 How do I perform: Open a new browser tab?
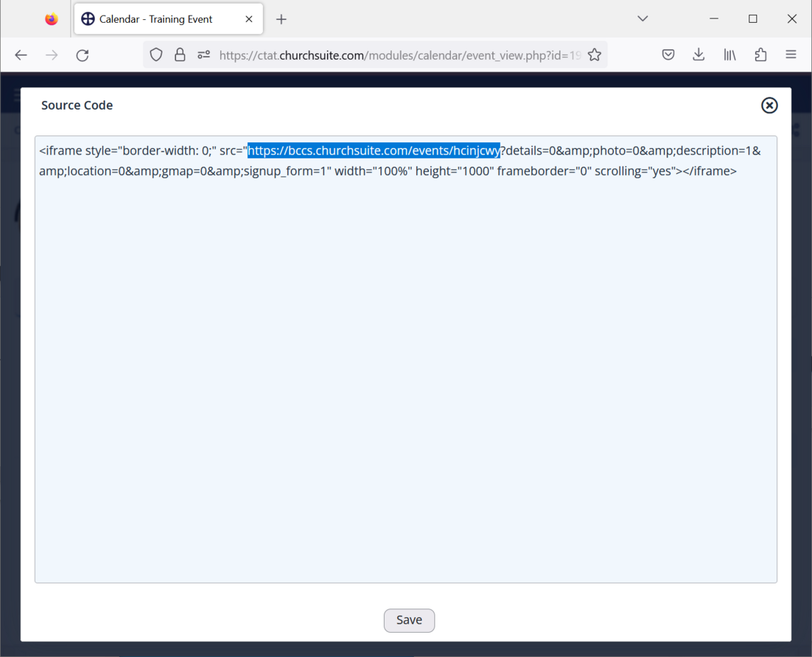281,19
